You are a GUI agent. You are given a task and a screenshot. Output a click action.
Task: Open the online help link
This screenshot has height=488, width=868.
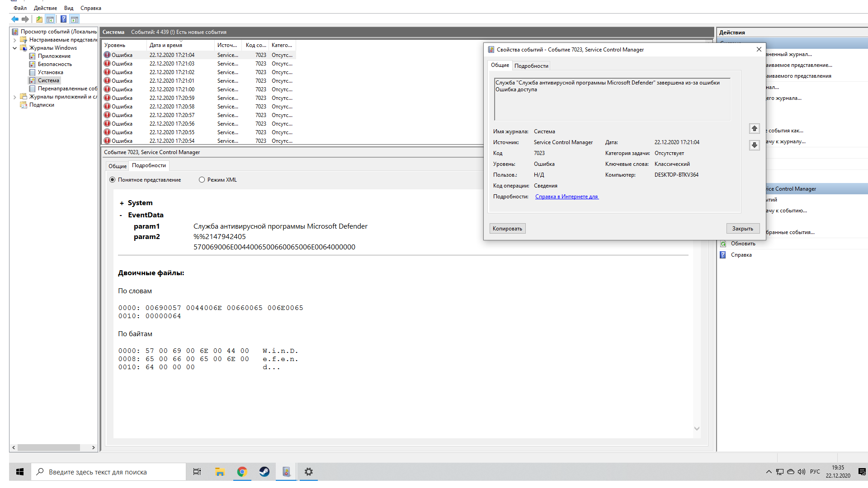tap(567, 197)
